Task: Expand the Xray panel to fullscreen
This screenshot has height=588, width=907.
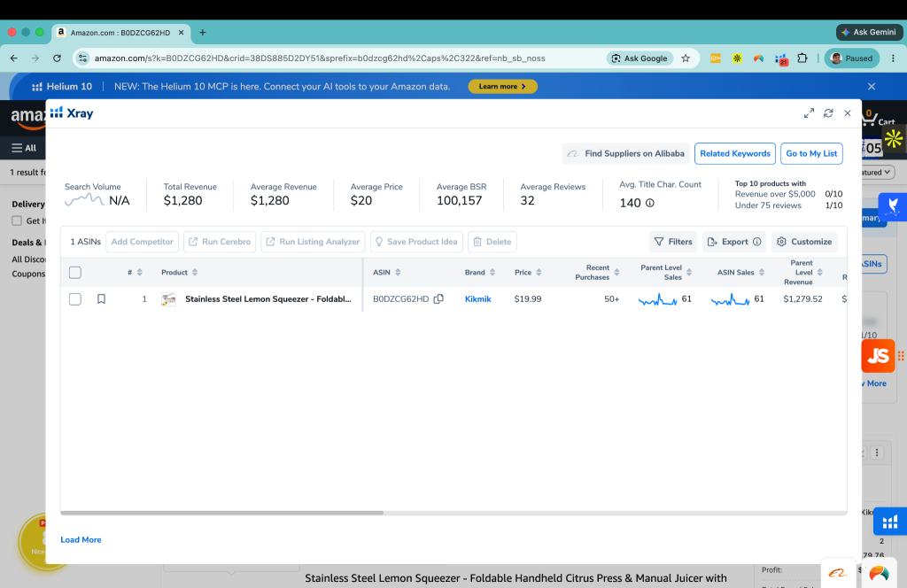Action: [x=809, y=113]
